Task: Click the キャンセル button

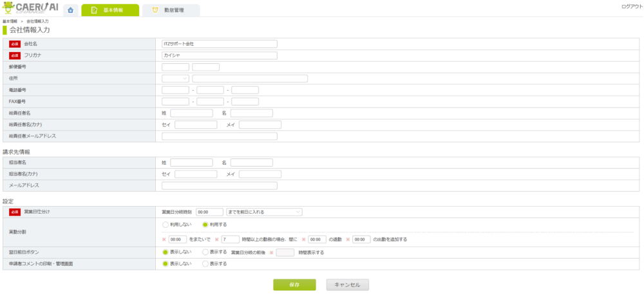Action: (x=347, y=284)
